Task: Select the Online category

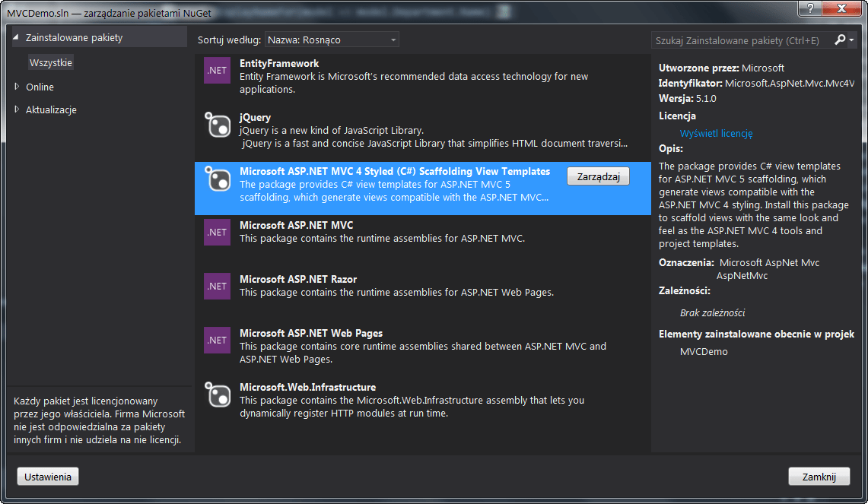Action: pos(40,87)
